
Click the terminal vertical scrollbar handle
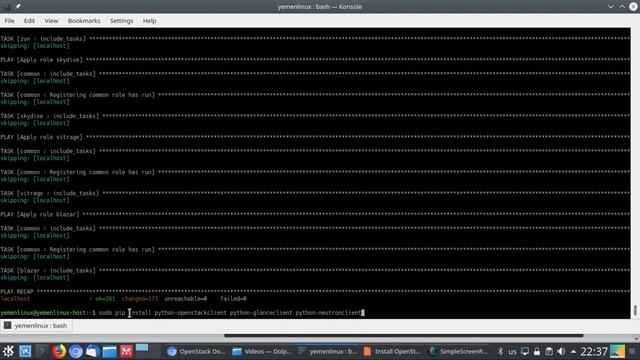[635, 310]
